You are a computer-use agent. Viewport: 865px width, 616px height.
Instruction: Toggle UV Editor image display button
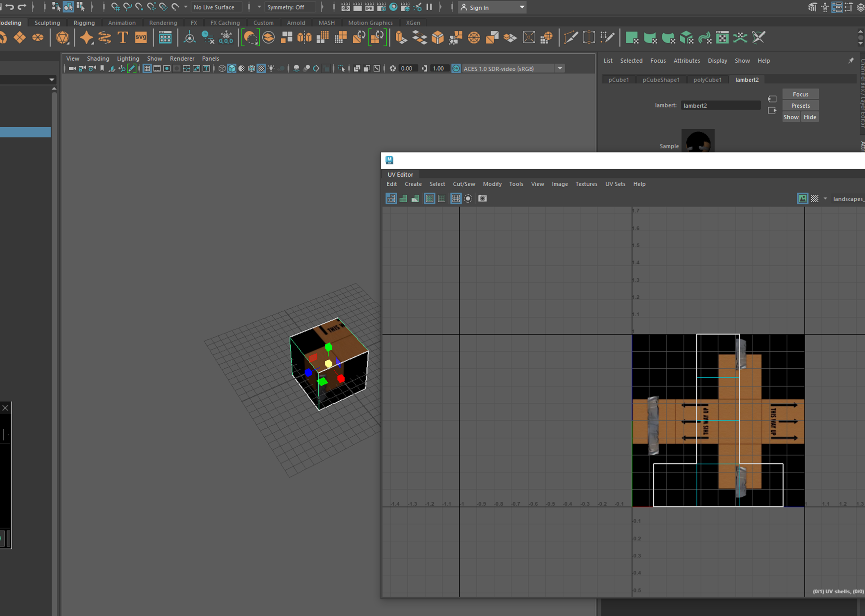click(802, 198)
